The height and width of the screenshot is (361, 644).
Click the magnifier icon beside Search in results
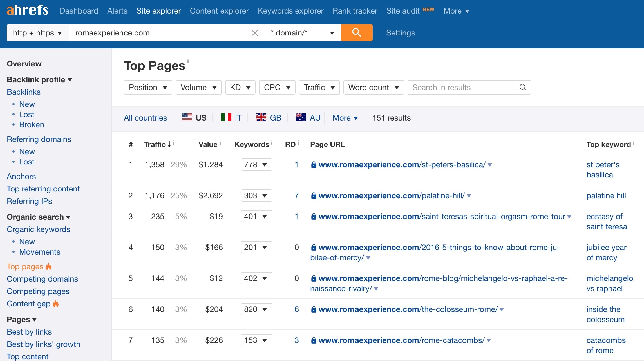523,87
